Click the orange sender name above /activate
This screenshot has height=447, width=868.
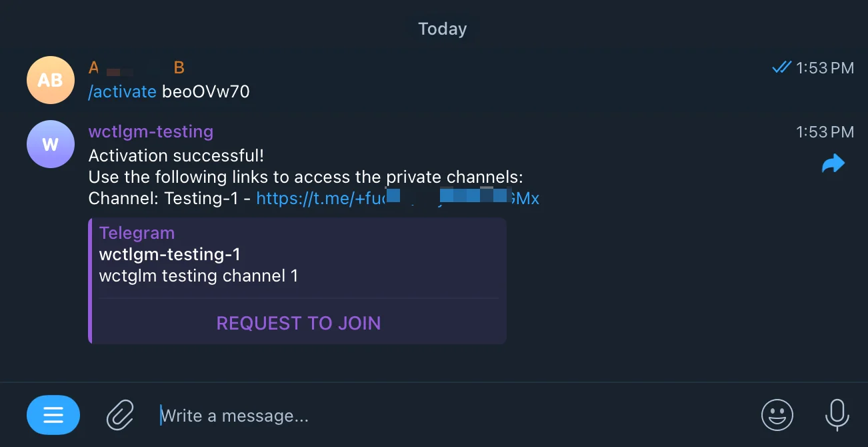(x=137, y=67)
